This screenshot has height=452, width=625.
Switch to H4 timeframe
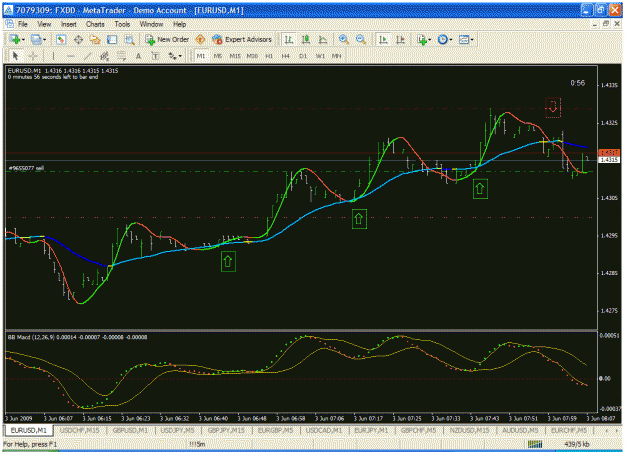pyautogui.click(x=286, y=56)
